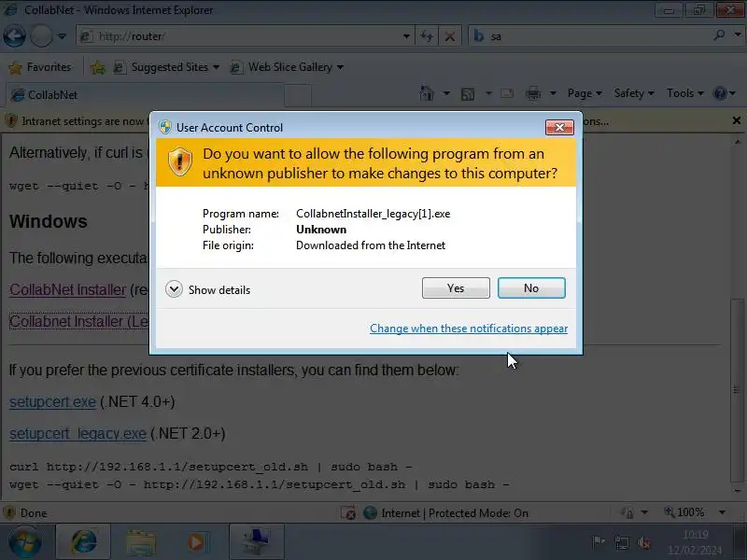This screenshot has width=747, height=560.
Task: Open the setupcert_legacy.exe link
Action: coord(78,434)
